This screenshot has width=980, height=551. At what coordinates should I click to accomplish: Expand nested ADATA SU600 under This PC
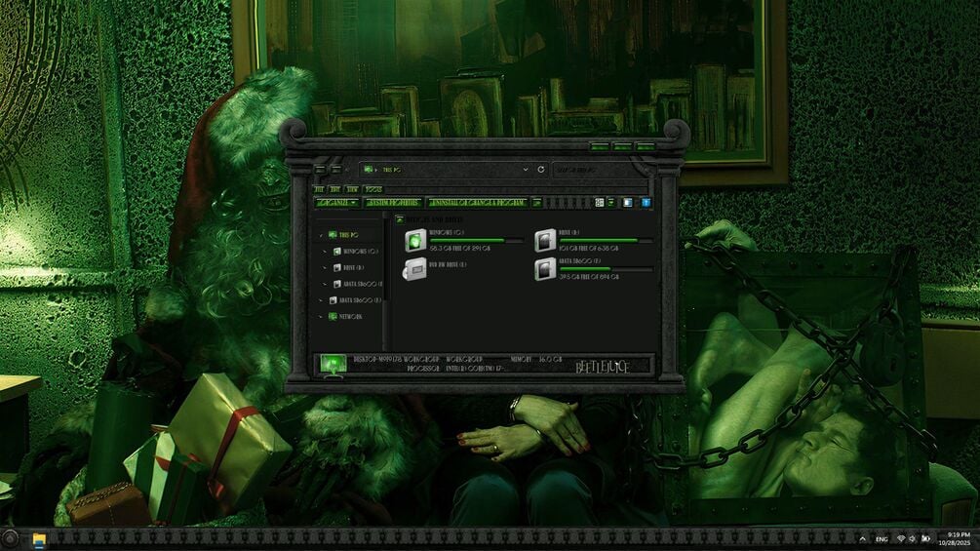(325, 284)
